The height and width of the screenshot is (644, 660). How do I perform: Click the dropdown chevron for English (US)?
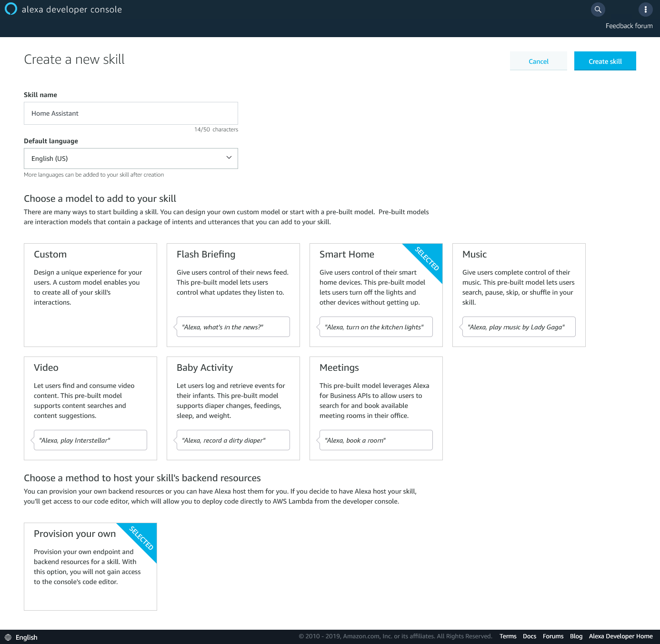click(x=229, y=158)
